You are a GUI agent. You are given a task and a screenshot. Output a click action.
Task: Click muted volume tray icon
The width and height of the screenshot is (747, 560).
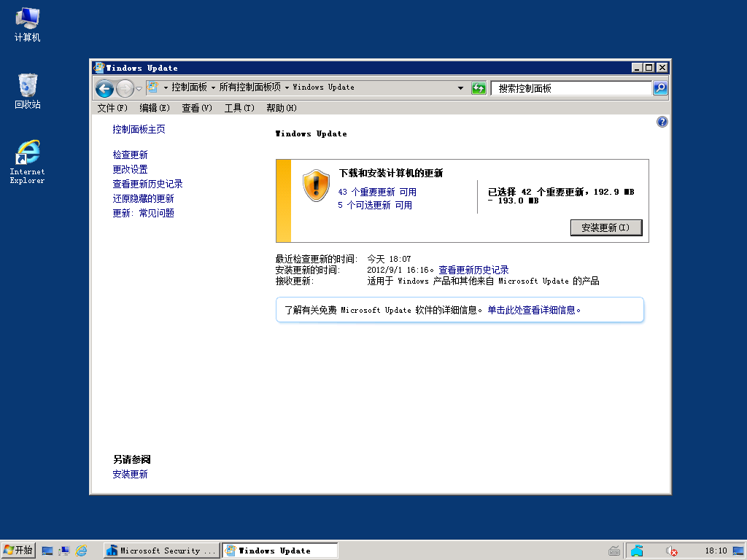[x=671, y=551]
